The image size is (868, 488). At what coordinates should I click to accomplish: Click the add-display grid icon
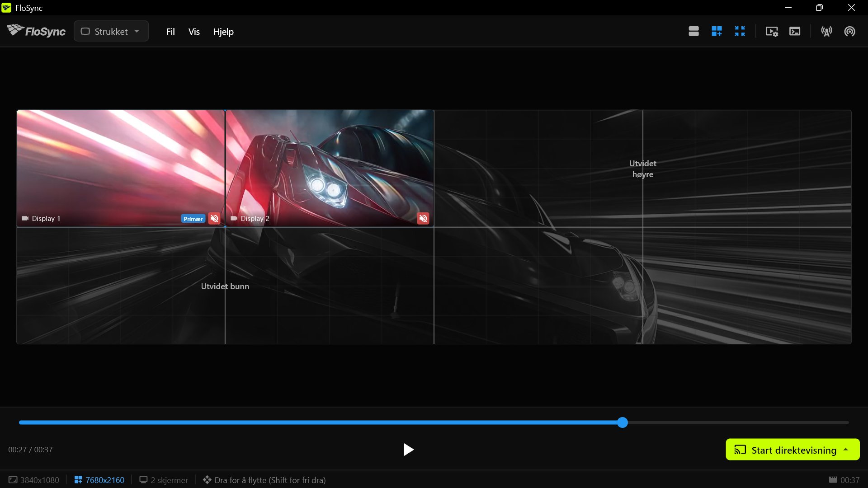pyautogui.click(x=717, y=31)
